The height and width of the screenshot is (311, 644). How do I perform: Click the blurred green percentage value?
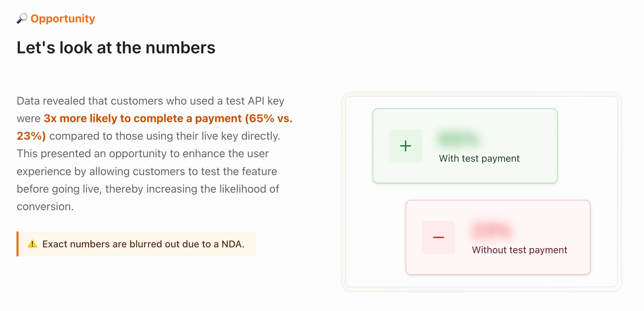point(458,139)
